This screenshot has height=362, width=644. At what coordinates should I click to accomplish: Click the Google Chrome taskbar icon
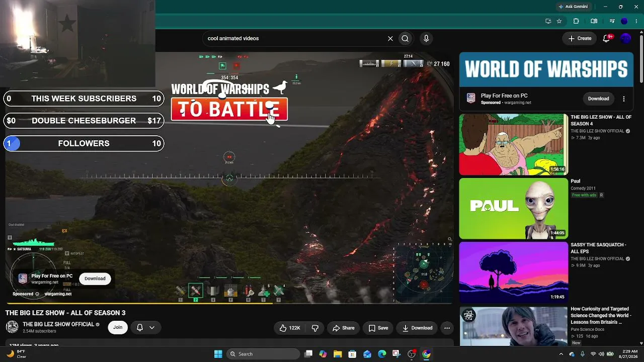tap(426, 354)
